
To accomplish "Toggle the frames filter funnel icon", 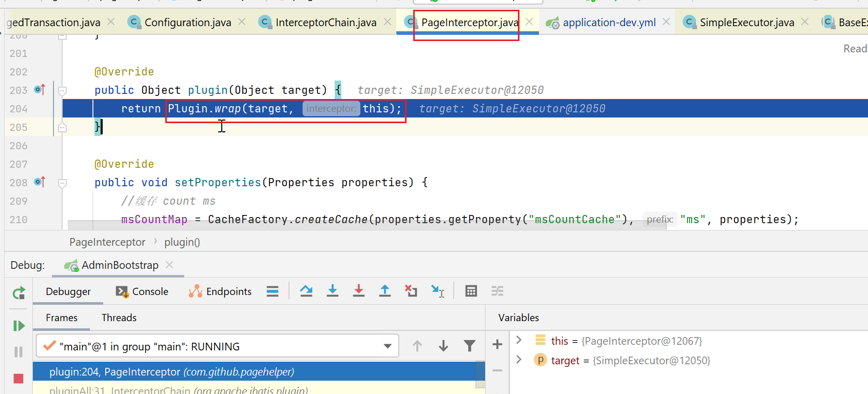I will point(469,346).
